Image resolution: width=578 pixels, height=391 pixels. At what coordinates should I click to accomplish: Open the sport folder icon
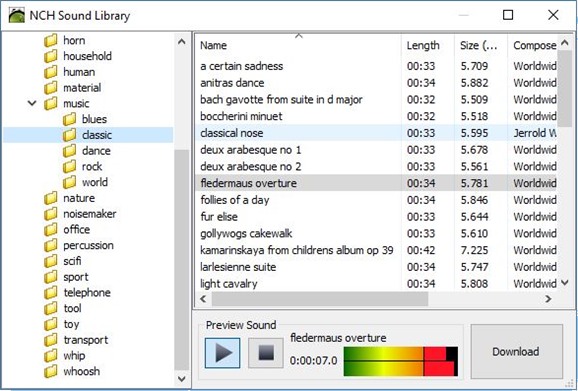[51, 277]
